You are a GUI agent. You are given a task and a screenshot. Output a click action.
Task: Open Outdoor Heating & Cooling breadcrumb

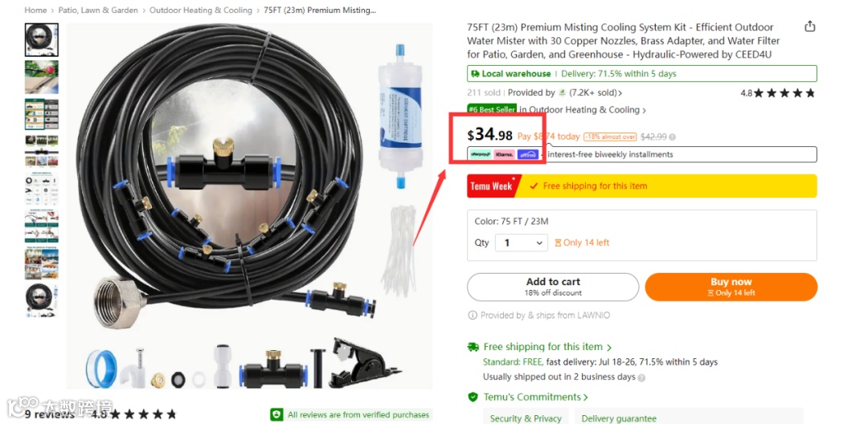pos(201,10)
